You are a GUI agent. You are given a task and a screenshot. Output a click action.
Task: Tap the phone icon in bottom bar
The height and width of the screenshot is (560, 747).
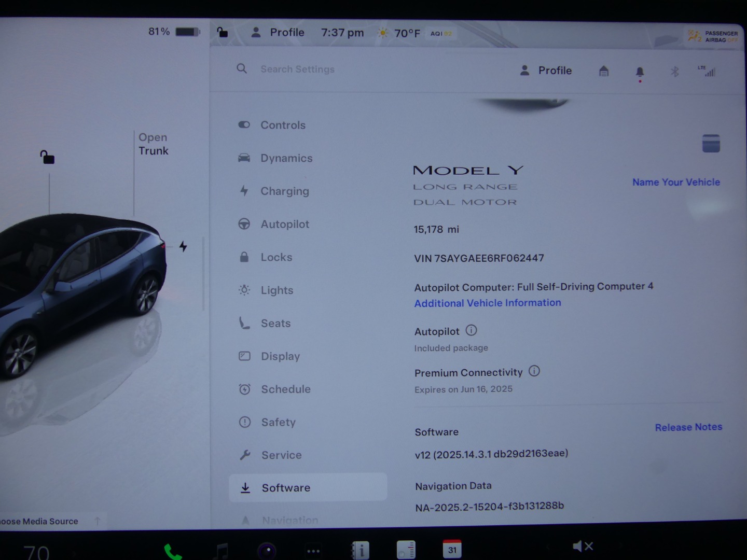173,552
